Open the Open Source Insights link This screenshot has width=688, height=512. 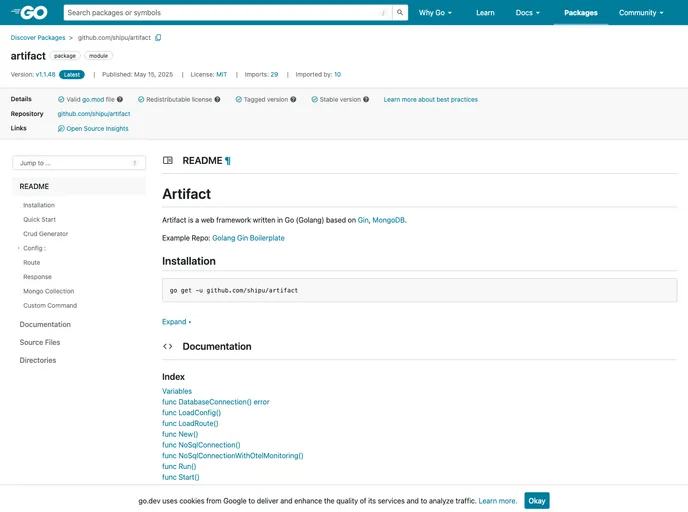click(97, 129)
